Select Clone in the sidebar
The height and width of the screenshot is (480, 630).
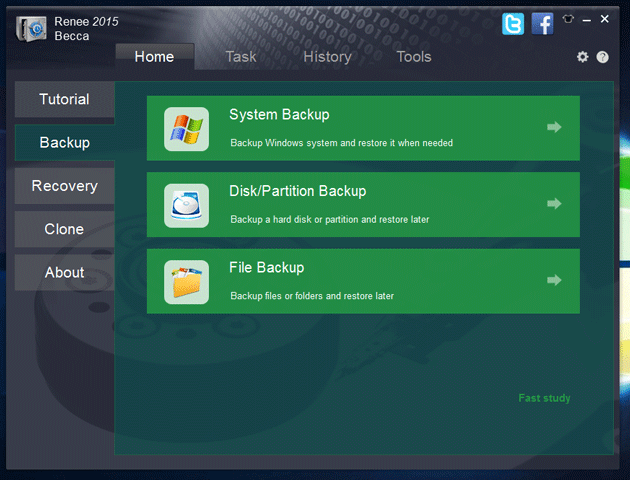coord(65,229)
